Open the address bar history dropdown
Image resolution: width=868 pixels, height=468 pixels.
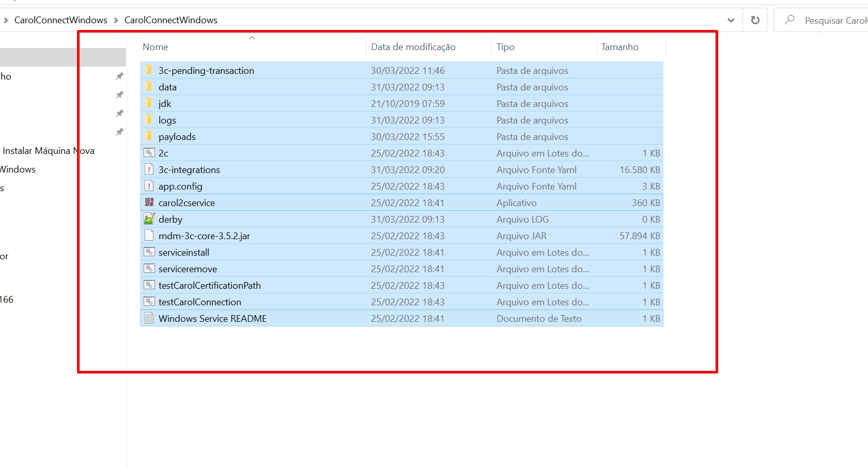click(731, 20)
